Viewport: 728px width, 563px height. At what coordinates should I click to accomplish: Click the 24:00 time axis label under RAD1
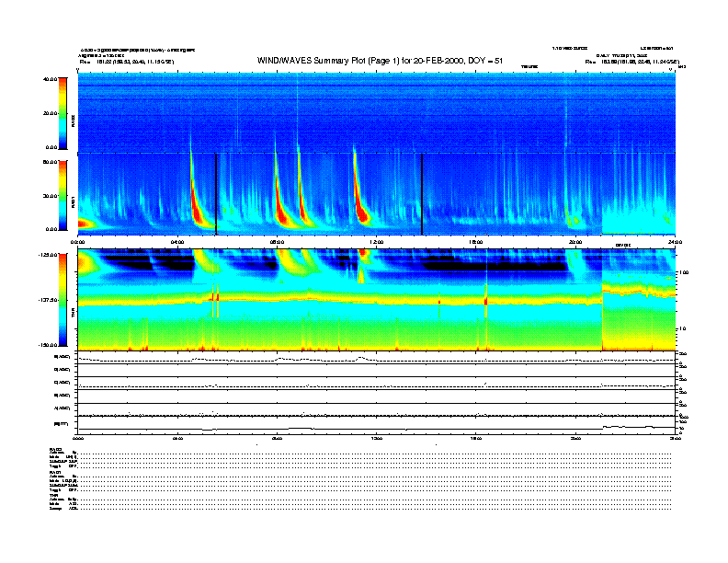click(674, 242)
